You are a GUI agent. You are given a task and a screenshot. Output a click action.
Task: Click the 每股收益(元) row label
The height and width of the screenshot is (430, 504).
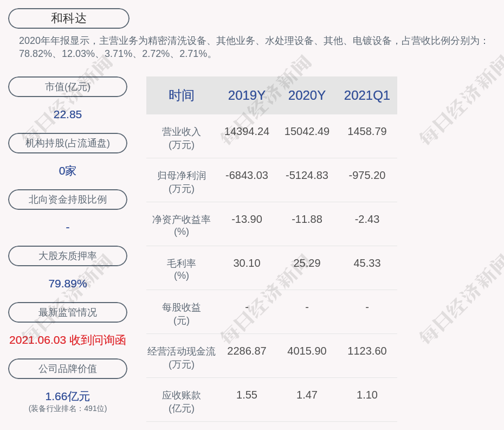182,314
